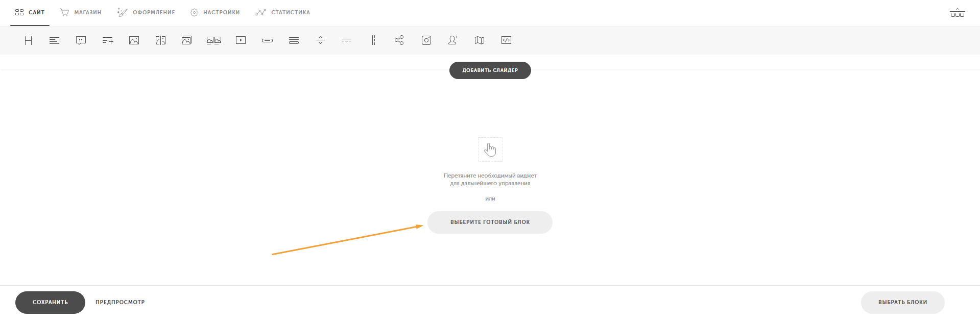Pick the quote bubble widget
Viewport: 980px width, 325px height.
[x=81, y=40]
